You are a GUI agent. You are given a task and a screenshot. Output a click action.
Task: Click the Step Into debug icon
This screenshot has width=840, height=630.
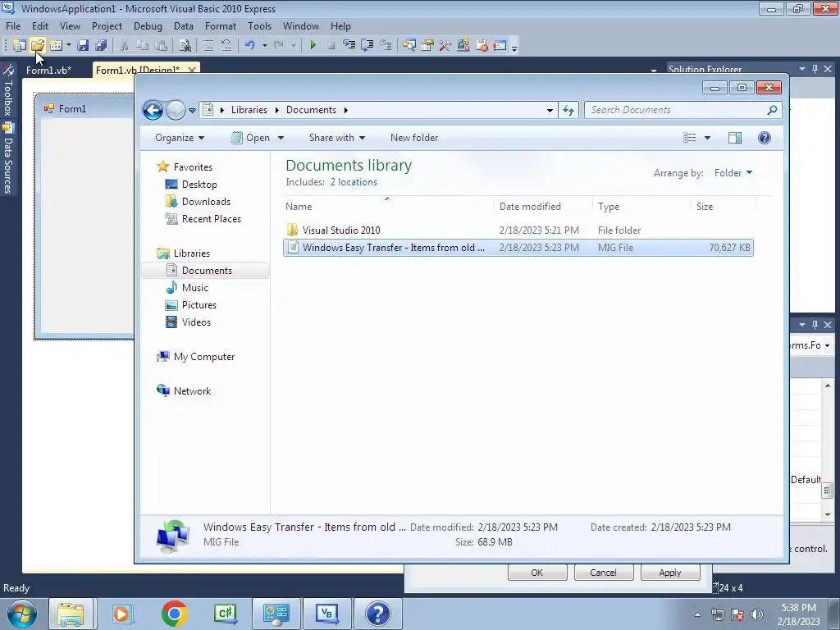point(349,46)
